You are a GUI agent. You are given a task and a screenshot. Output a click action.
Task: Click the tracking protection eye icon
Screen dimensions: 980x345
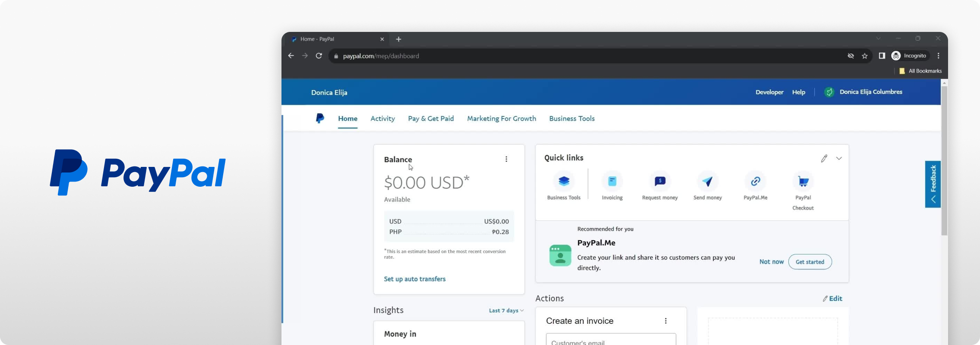851,56
